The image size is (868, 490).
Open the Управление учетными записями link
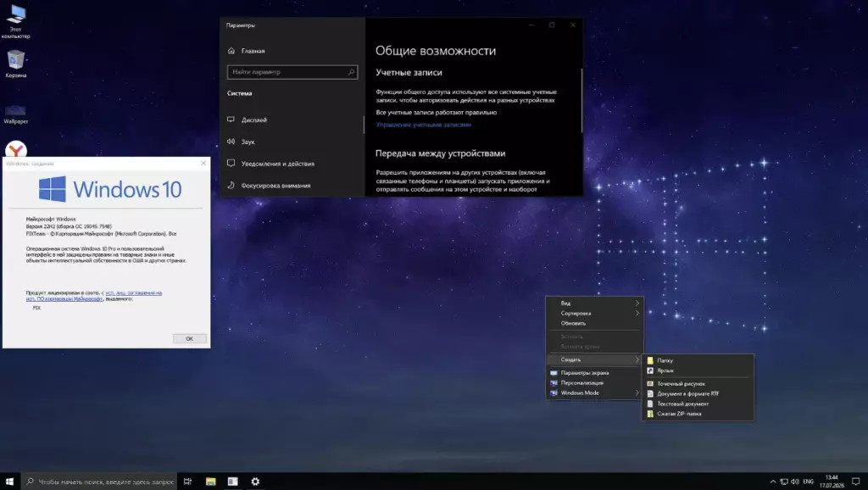click(x=424, y=125)
